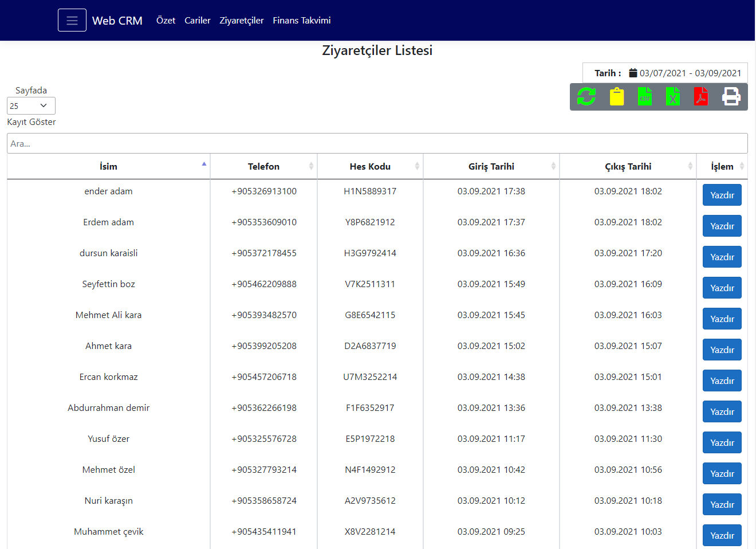
Task: Open the hamburger navigation menu
Action: click(72, 20)
